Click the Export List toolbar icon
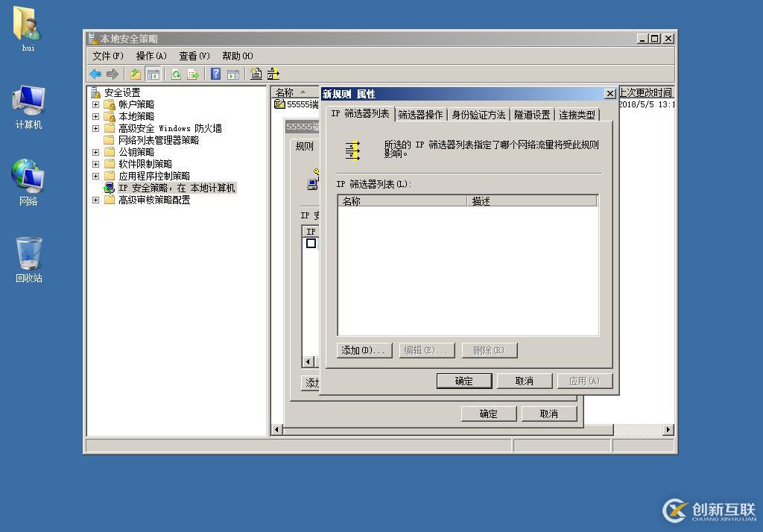The height and width of the screenshot is (532, 763). (x=193, y=74)
